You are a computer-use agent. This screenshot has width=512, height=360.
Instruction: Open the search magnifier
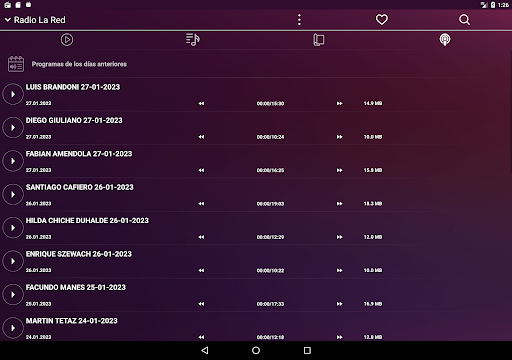pos(464,20)
